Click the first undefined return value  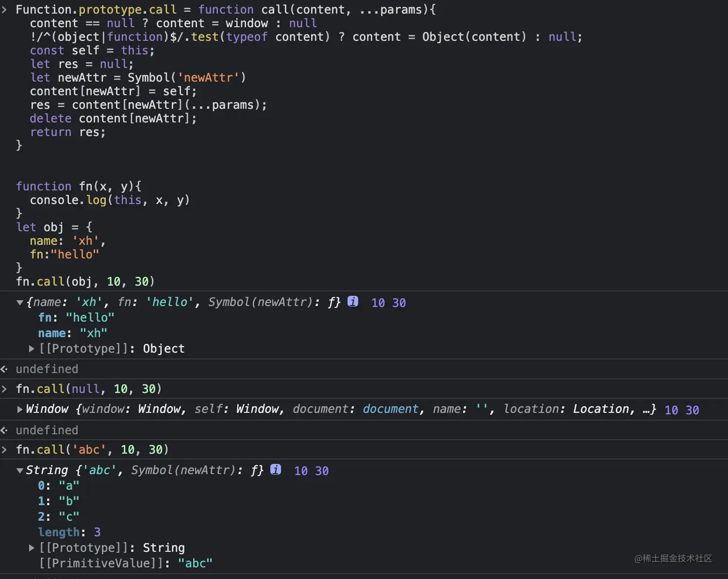47,369
